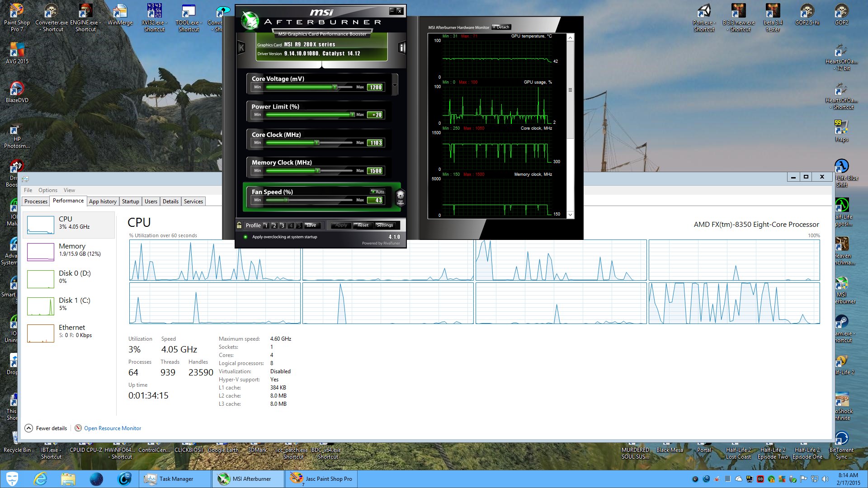Switch to the Details tab

[x=170, y=202]
